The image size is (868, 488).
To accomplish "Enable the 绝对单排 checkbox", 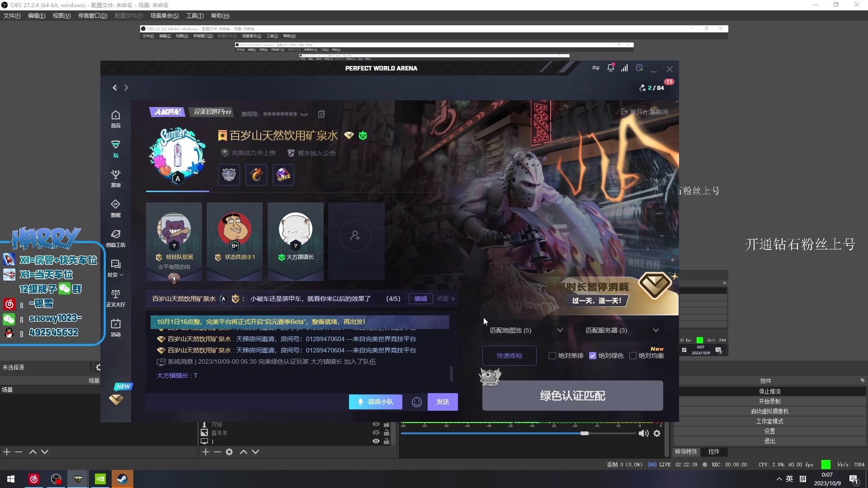I will click(552, 356).
